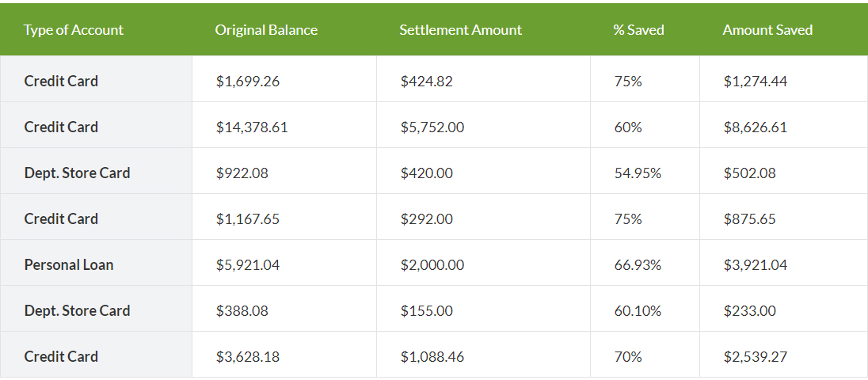Click the % Saved column header
Screen dimensions: 868x380
(638, 30)
